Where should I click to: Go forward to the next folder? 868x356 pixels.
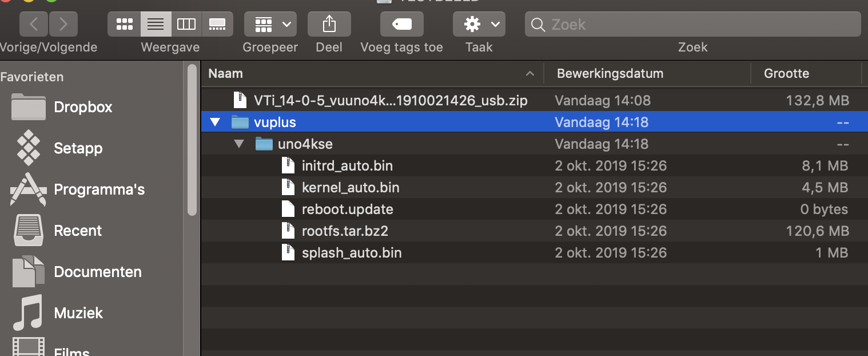click(x=63, y=24)
